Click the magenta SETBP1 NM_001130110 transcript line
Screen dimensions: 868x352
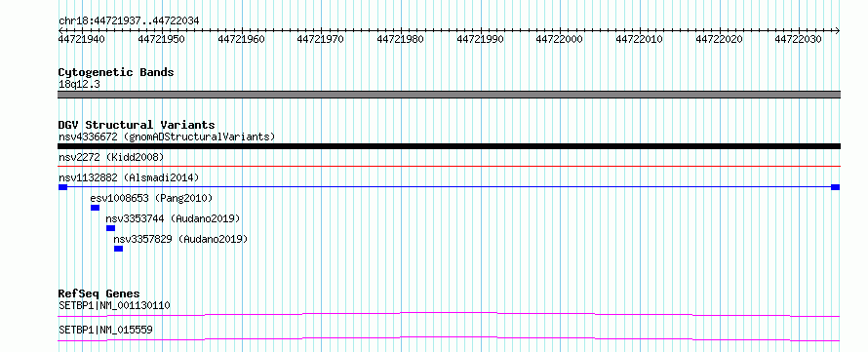tap(449, 314)
